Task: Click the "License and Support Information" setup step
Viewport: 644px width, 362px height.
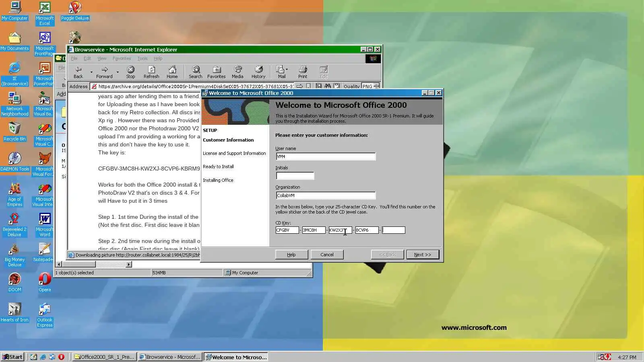Action: click(234, 153)
